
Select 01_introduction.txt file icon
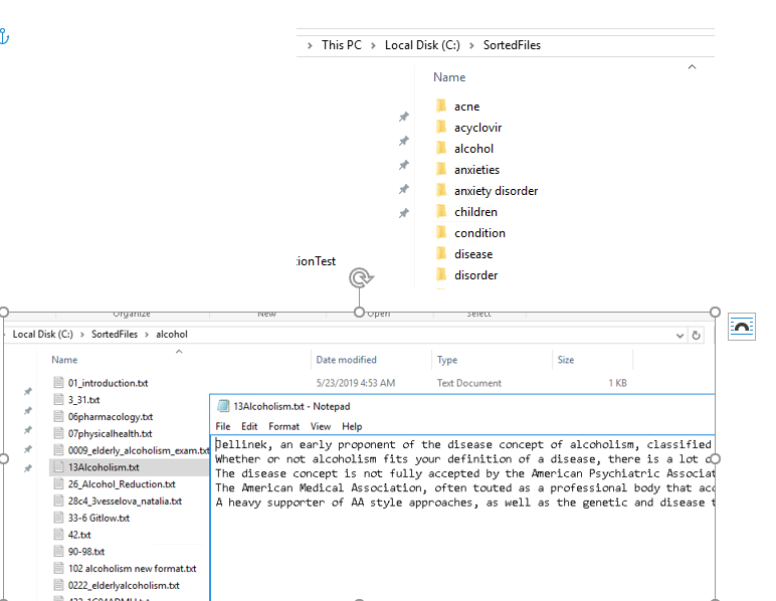58,383
